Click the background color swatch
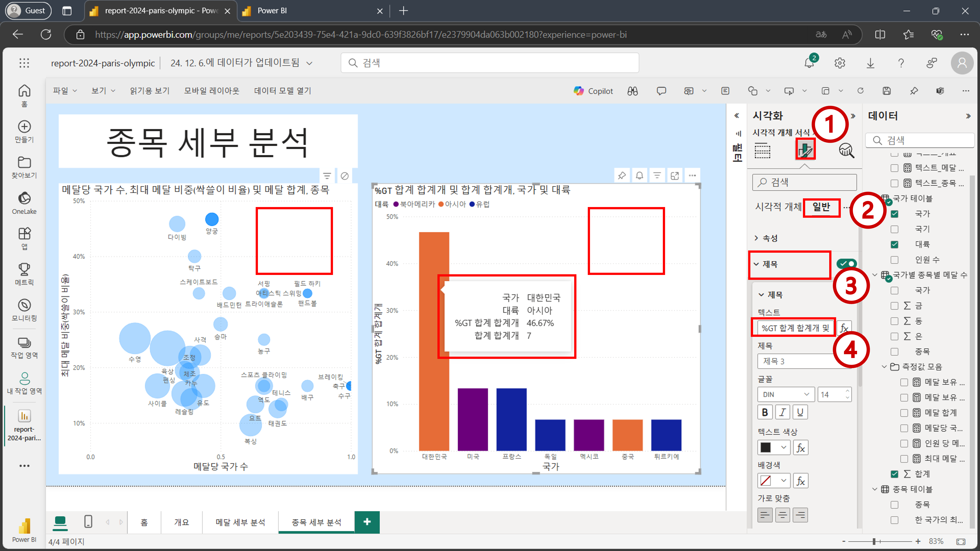 pos(766,481)
